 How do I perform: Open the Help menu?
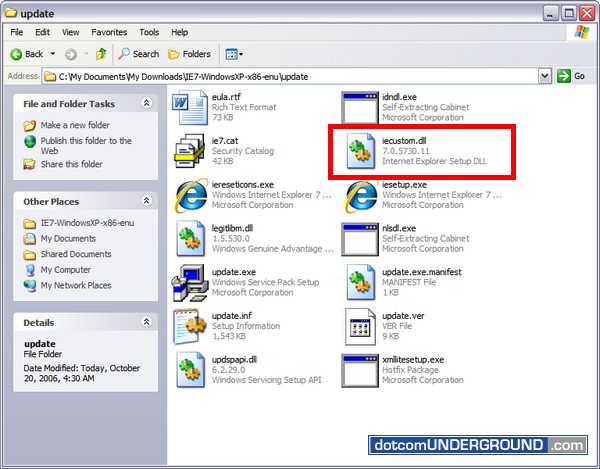click(179, 32)
